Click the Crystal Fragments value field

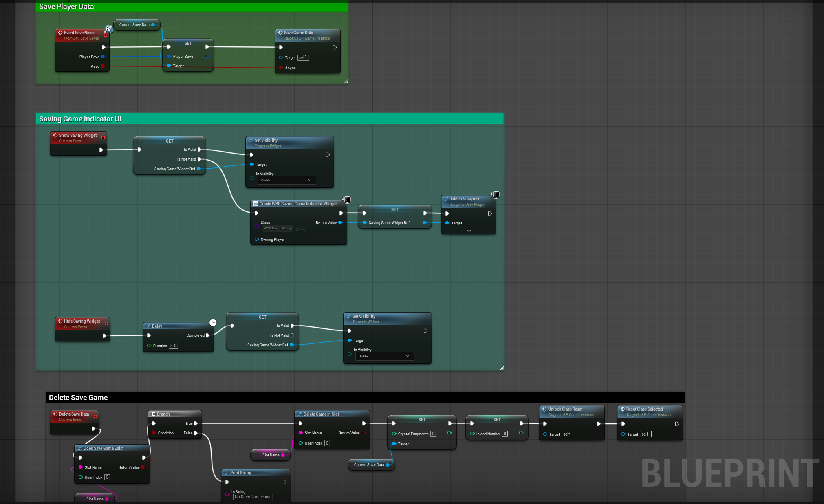click(x=433, y=434)
